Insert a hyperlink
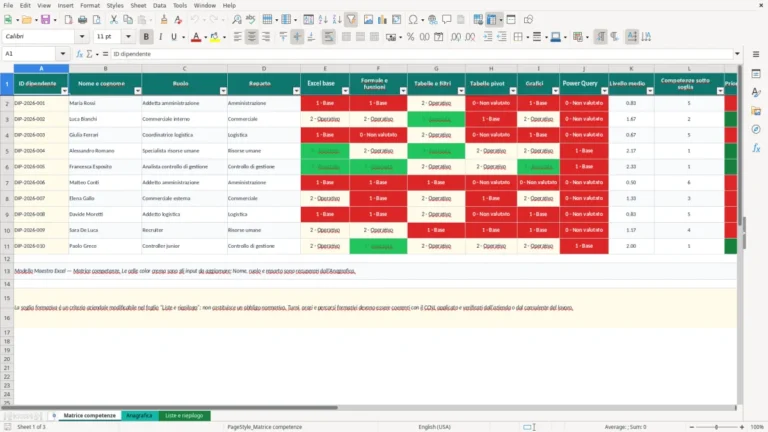This screenshot has height=432, width=768. coord(432,20)
